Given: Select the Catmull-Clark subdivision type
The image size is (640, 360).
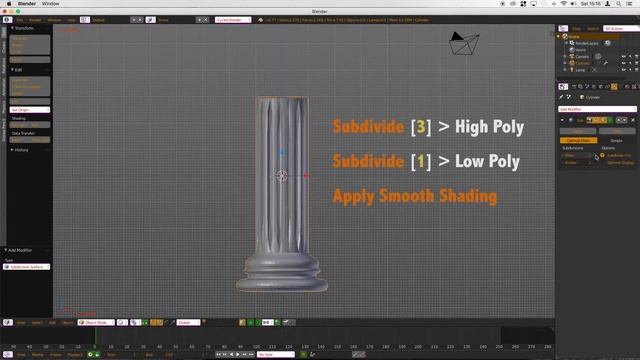Looking at the screenshot, I should [x=578, y=140].
